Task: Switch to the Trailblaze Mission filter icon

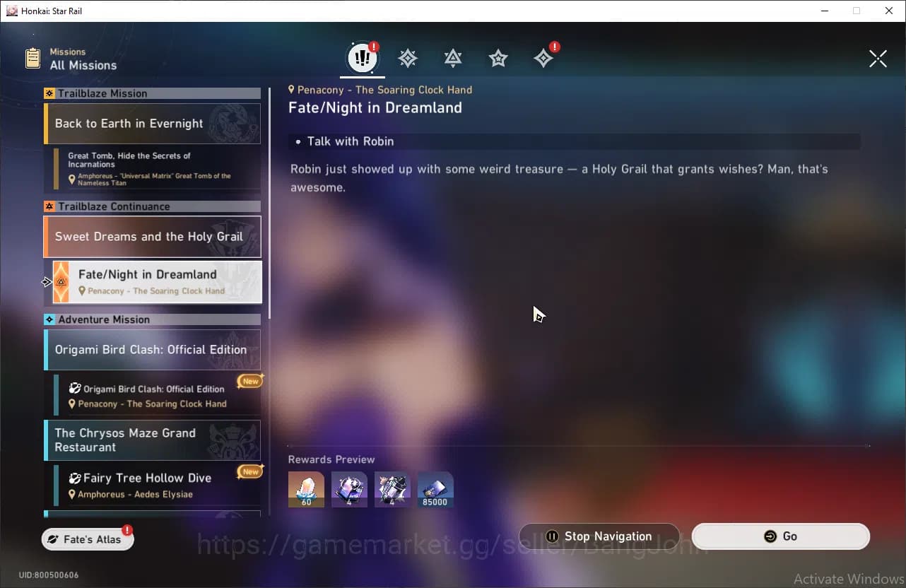Action: [408, 59]
